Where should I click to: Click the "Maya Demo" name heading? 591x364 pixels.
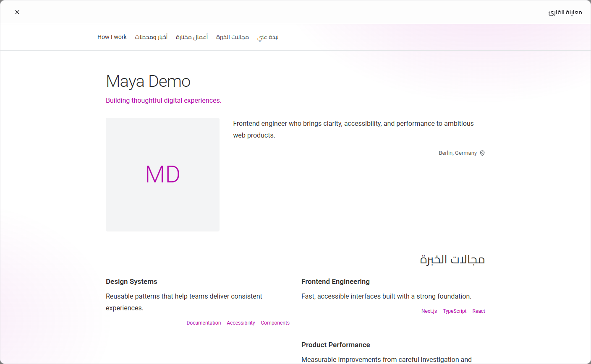click(148, 81)
